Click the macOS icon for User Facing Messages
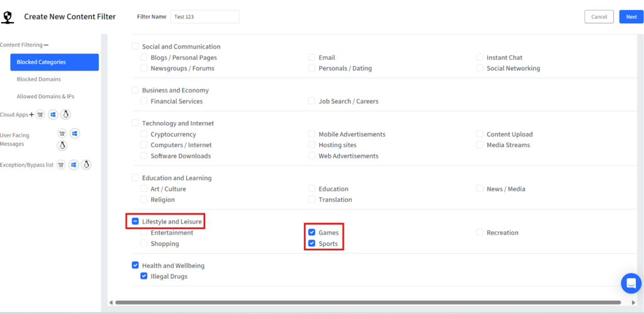This screenshot has width=644, height=314. [x=62, y=133]
